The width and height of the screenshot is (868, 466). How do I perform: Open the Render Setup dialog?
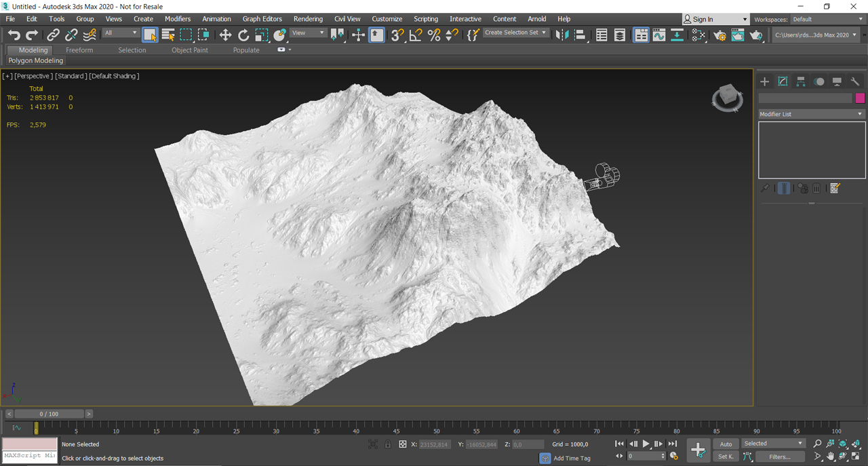coord(719,35)
